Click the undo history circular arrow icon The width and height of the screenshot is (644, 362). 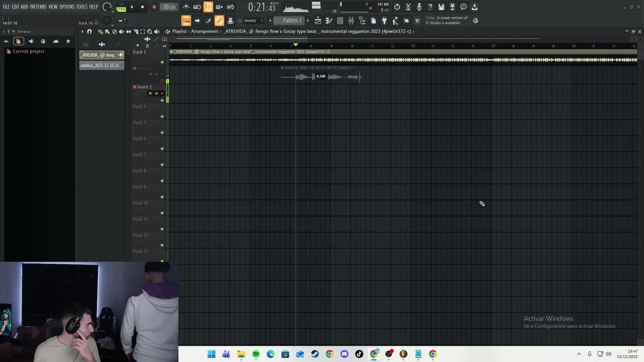(397, 7)
